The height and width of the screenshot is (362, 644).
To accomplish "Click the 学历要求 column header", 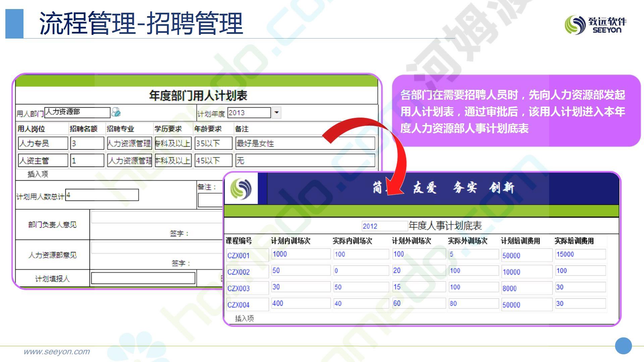I will tap(168, 129).
